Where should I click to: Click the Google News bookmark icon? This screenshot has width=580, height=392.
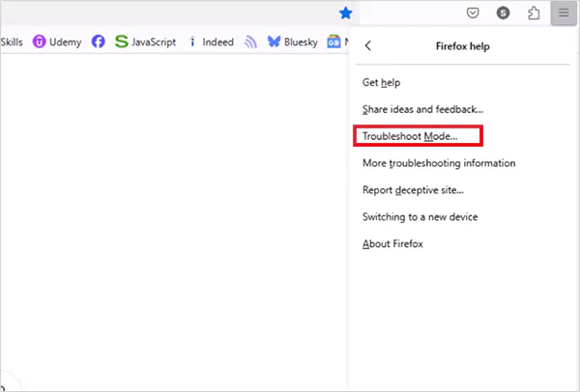click(333, 42)
